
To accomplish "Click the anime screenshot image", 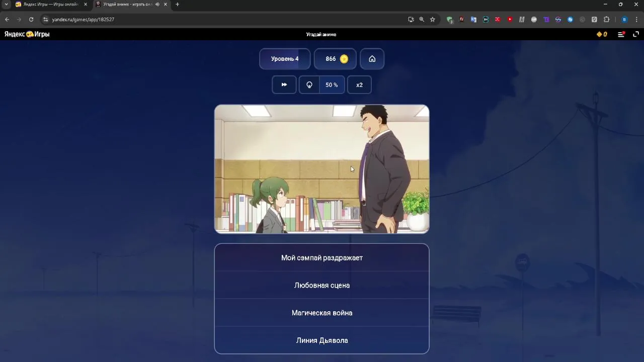I will 322,169.
